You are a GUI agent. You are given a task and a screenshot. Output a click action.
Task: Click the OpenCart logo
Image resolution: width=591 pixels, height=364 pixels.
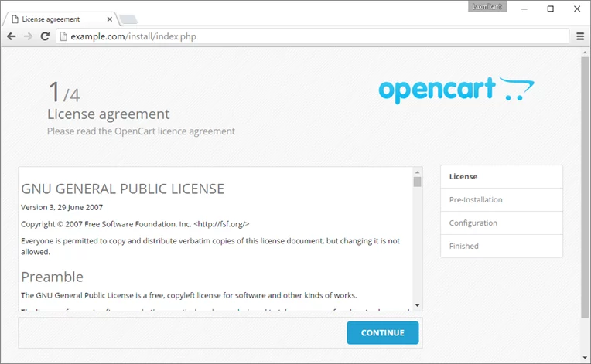pos(456,90)
